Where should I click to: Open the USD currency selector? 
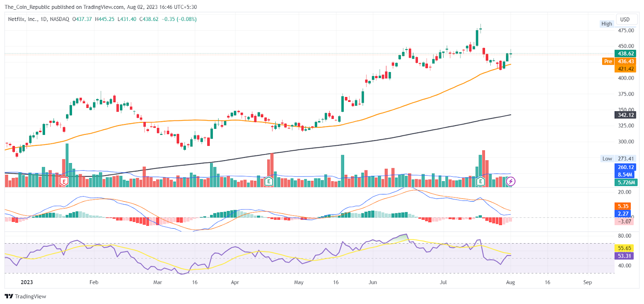point(627,19)
